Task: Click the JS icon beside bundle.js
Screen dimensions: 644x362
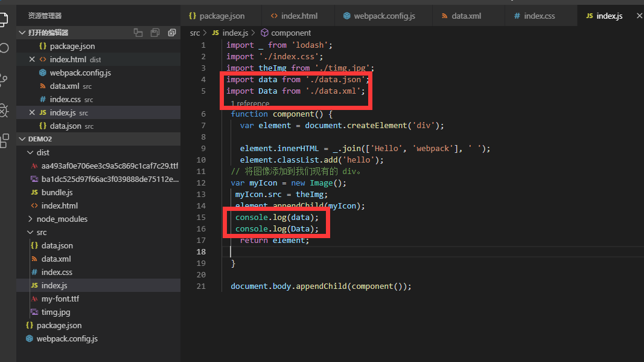Action: tap(34, 192)
